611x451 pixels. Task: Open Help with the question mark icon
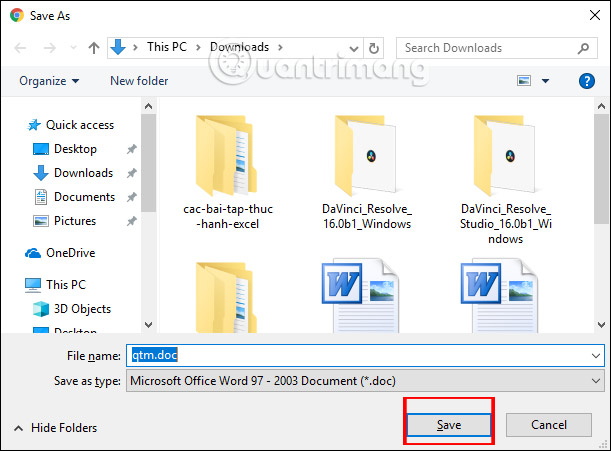tap(586, 81)
